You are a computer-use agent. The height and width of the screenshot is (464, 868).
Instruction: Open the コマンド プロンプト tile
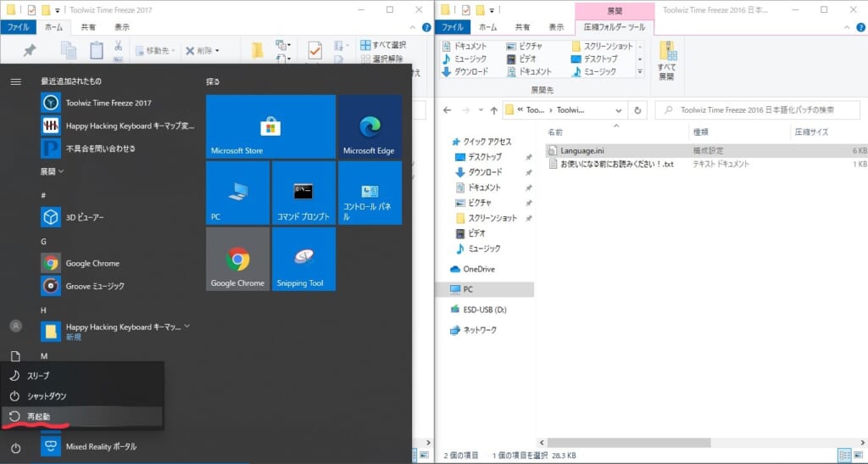304,193
